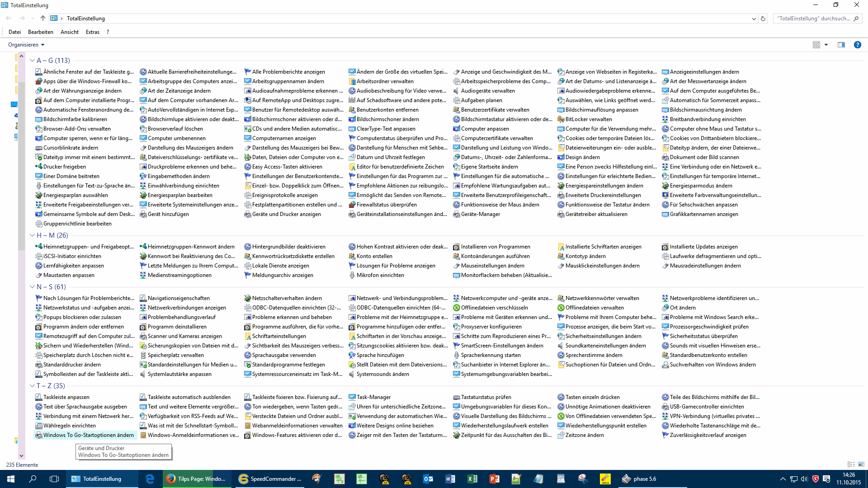This screenshot has width=868, height=488.
Task: Click the BitLocker verwalten icon
Action: point(561,119)
